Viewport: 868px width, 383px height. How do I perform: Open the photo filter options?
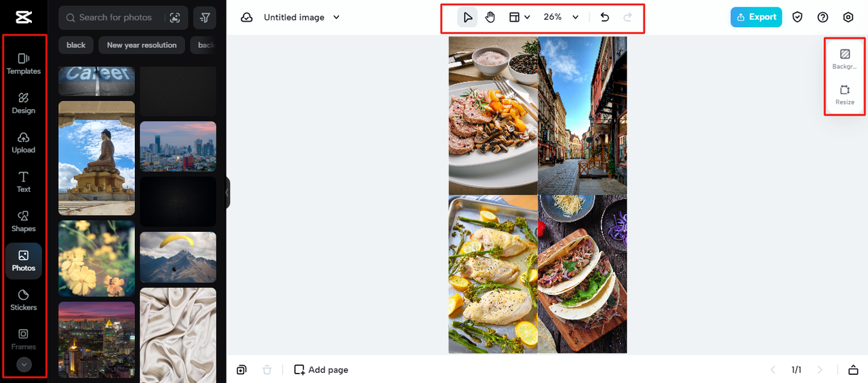click(205, 18)
